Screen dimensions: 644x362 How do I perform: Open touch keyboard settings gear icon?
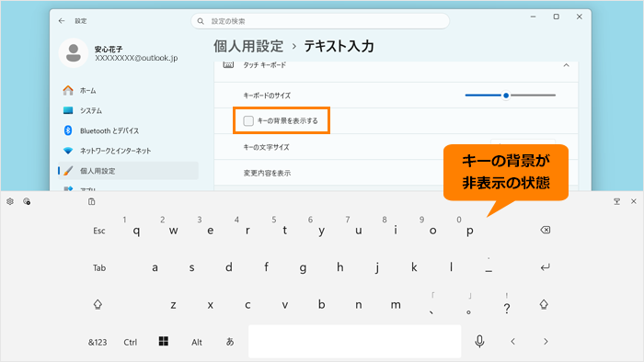click(10, 201)
